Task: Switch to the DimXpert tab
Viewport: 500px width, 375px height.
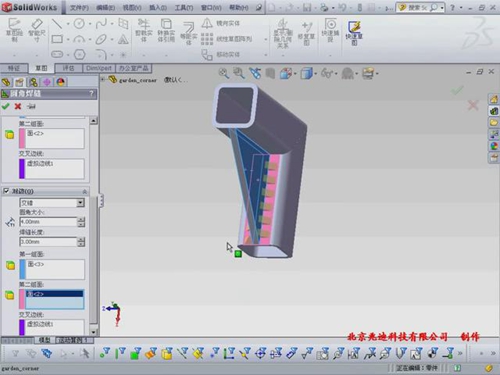Action: coord(99,68)
